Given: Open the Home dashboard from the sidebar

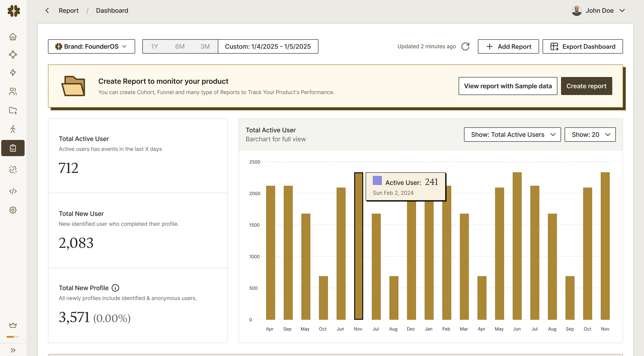Looking at the screenshot, I should coord(13,37).
